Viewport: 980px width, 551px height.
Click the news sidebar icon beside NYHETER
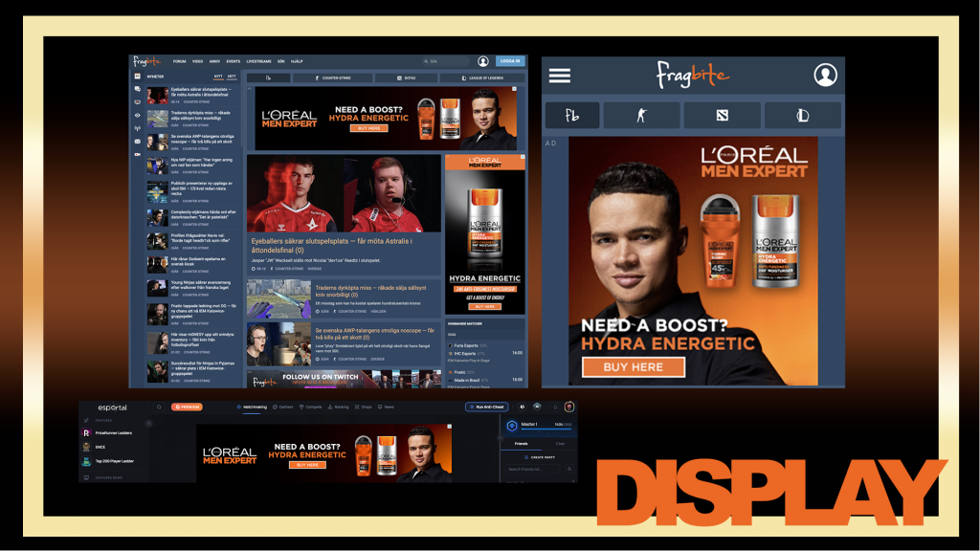click(x=138, y=77)
